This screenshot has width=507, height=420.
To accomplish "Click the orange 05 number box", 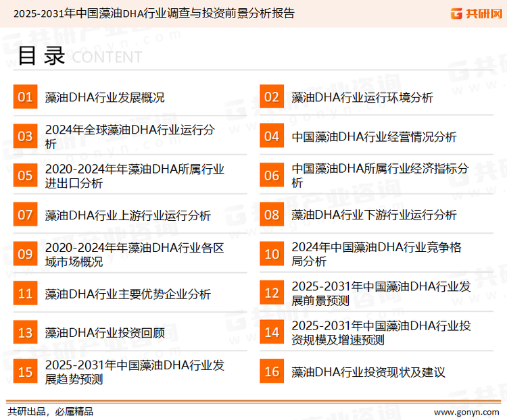I will 25,175.
